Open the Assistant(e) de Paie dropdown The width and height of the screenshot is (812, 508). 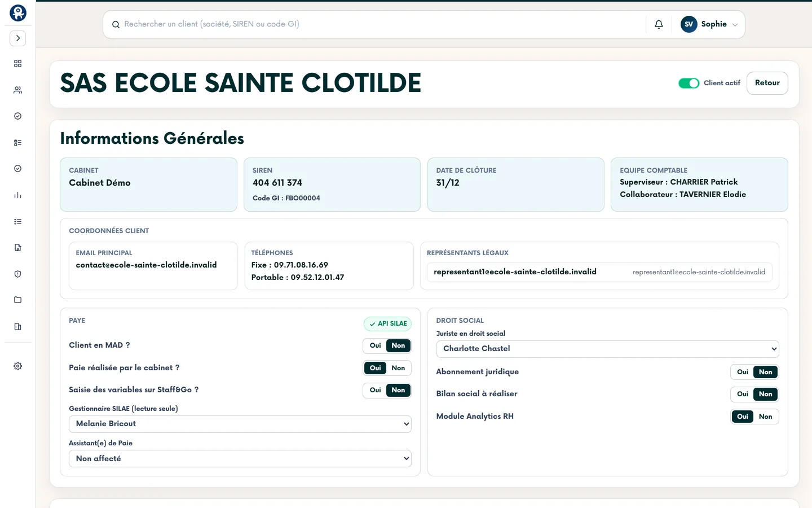[240, 459]
